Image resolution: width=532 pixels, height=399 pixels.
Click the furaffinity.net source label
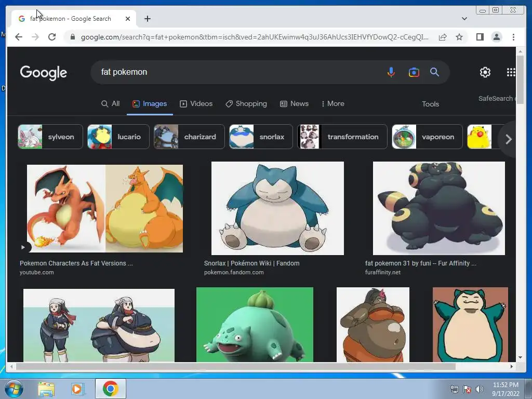click(x=383, y=272)
